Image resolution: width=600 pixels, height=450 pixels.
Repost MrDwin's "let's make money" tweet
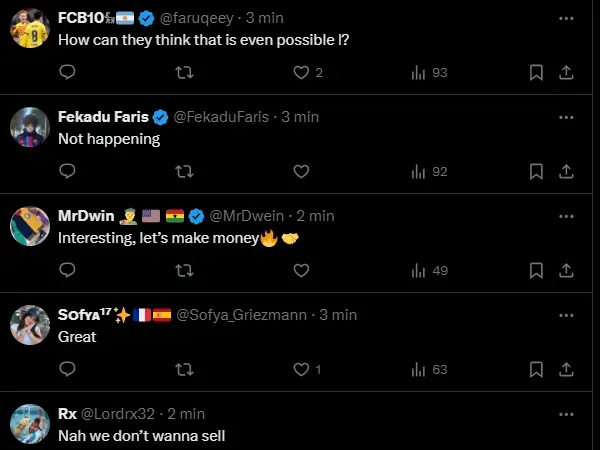coord(184,270)
